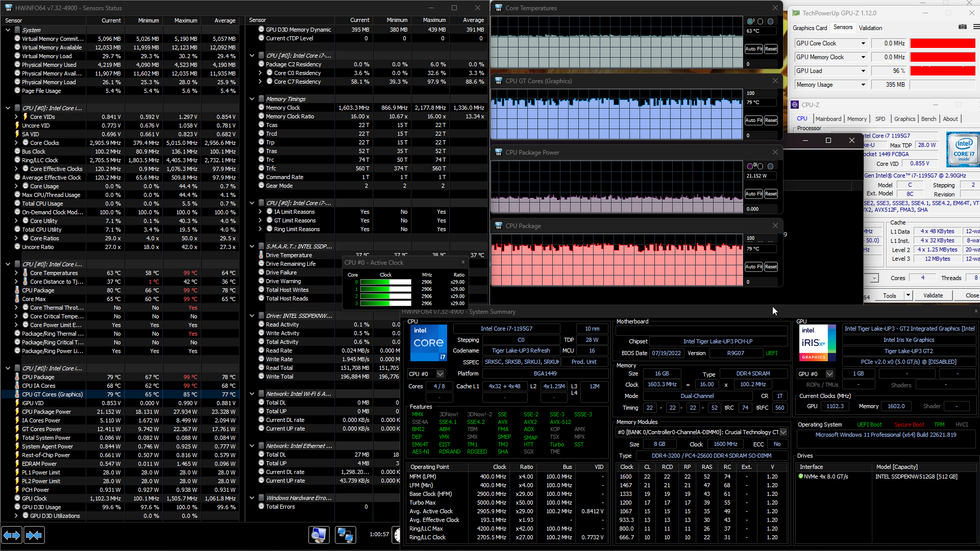980x551 pixels.
Task: Click the Total Errors sensor icon
Action: (x=261, y=507)
